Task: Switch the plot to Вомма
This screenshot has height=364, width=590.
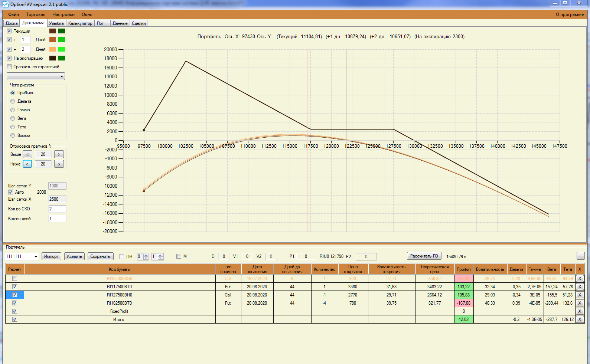Action: click(13, 135)
